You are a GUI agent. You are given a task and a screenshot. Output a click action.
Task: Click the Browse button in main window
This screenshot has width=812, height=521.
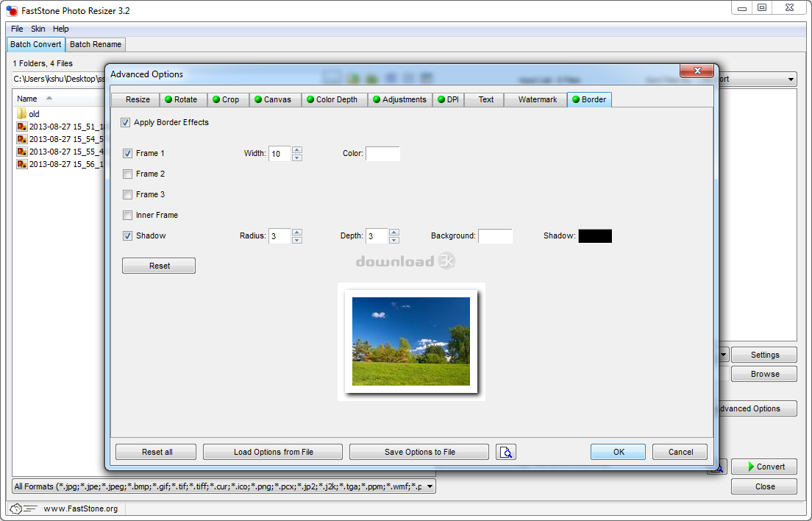764,374
